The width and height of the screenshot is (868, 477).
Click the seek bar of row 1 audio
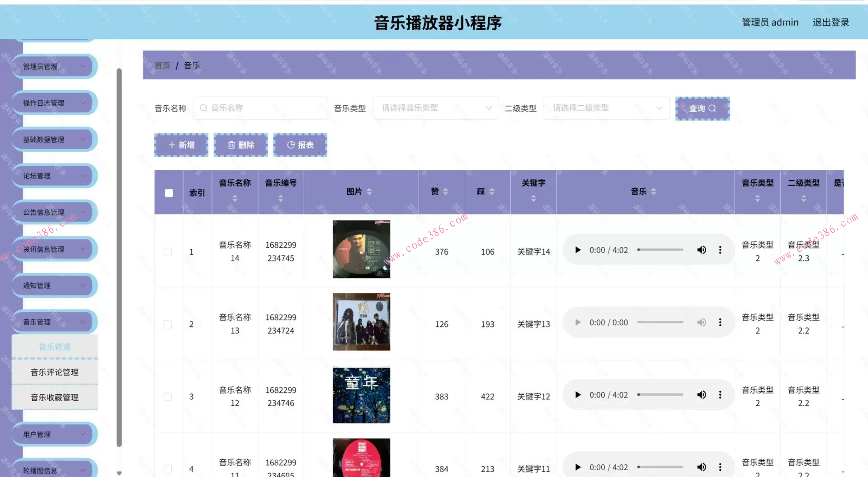tap(660, 250)
